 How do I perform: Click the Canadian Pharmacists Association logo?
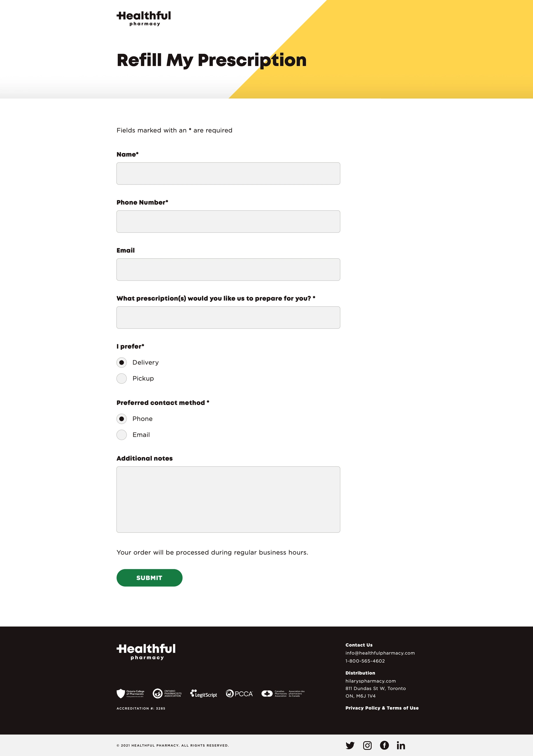point(283,693)
